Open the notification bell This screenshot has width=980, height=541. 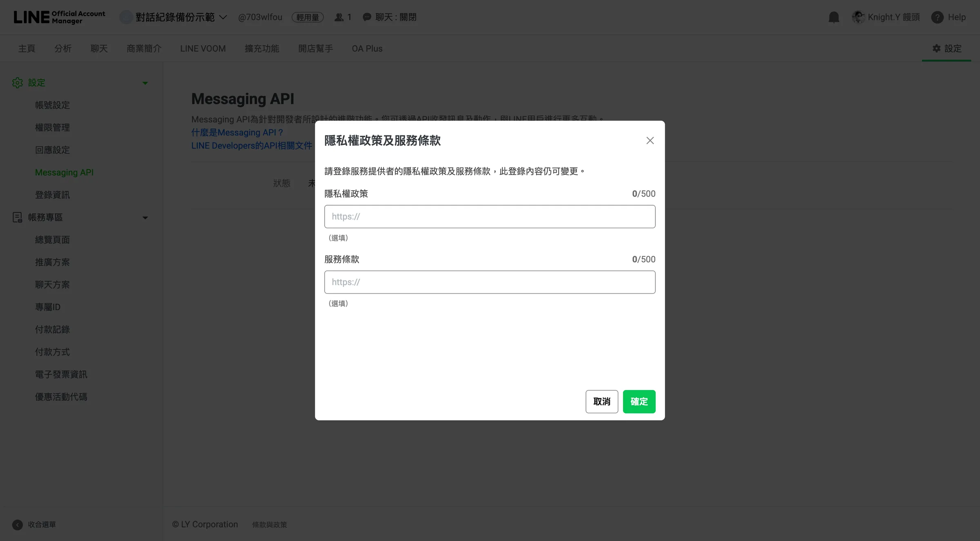pyautogui.click(x=834, y=17)
